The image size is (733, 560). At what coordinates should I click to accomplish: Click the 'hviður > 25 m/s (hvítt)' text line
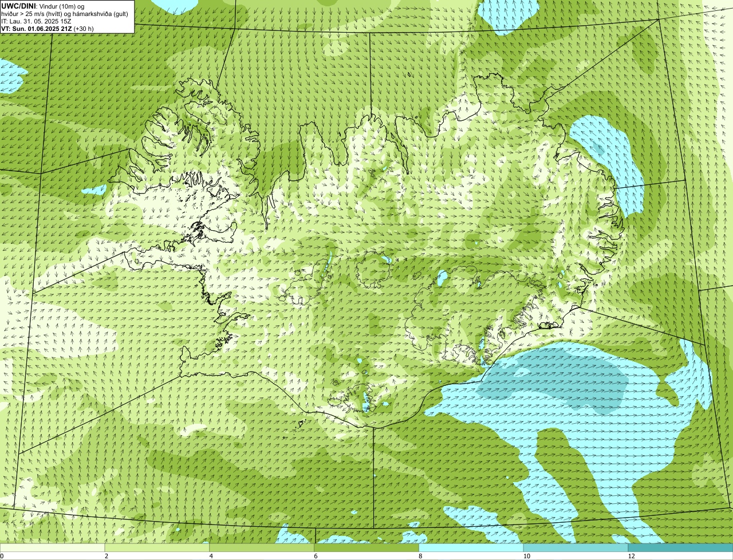65,13
